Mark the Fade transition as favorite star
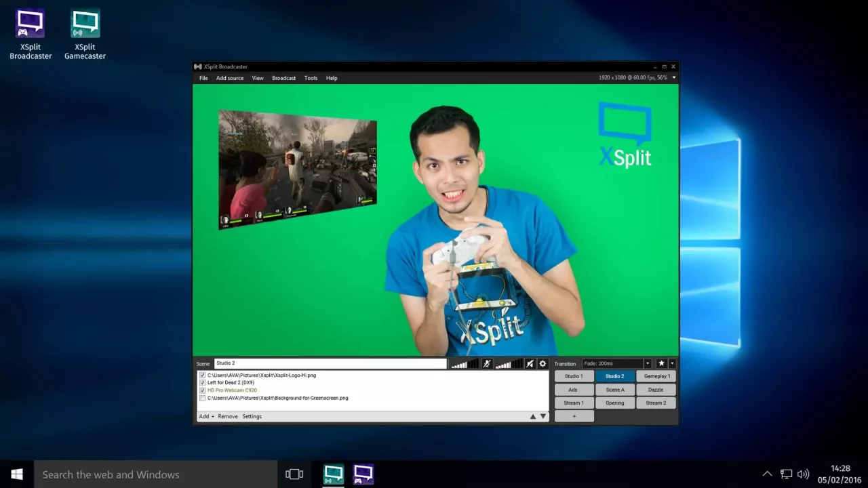 [x=661, y=363]
